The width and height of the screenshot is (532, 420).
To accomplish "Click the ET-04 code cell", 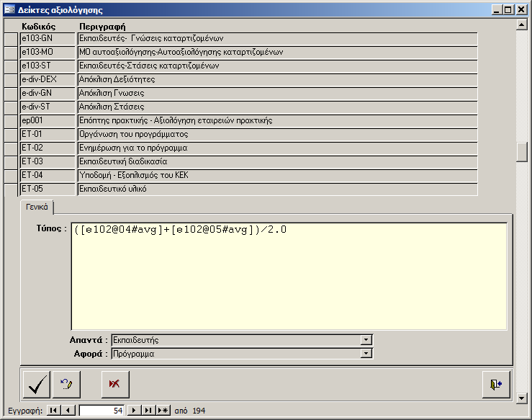I will click(x=48, y=175).
